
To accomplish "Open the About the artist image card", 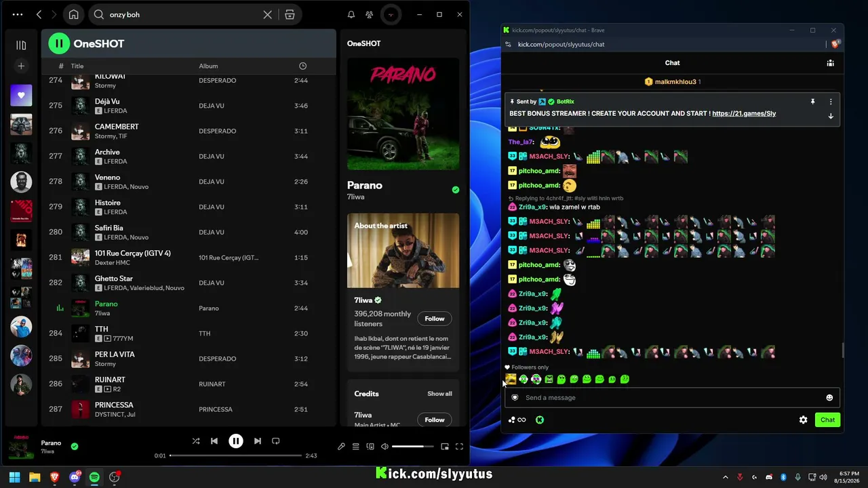I will [403, 251].
